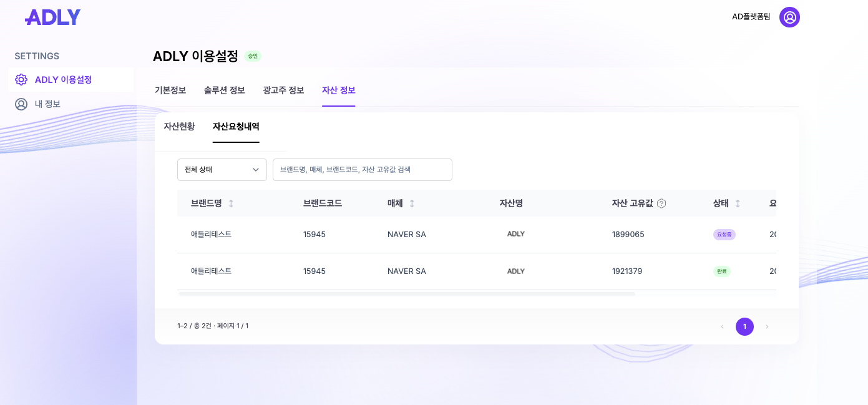Click the 요청중 status badge
This screenshot has width=868, height=405.
[x=724, y=235]
